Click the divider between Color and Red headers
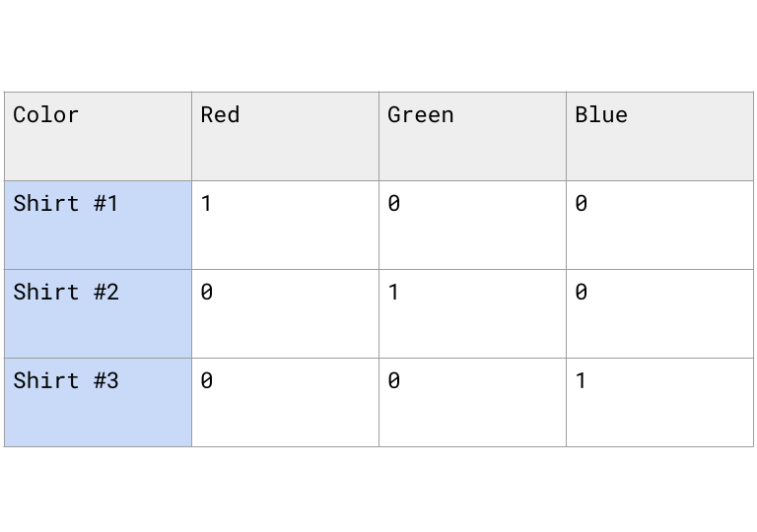The width and height of the screenshot is (757, 532). [191, 136]
